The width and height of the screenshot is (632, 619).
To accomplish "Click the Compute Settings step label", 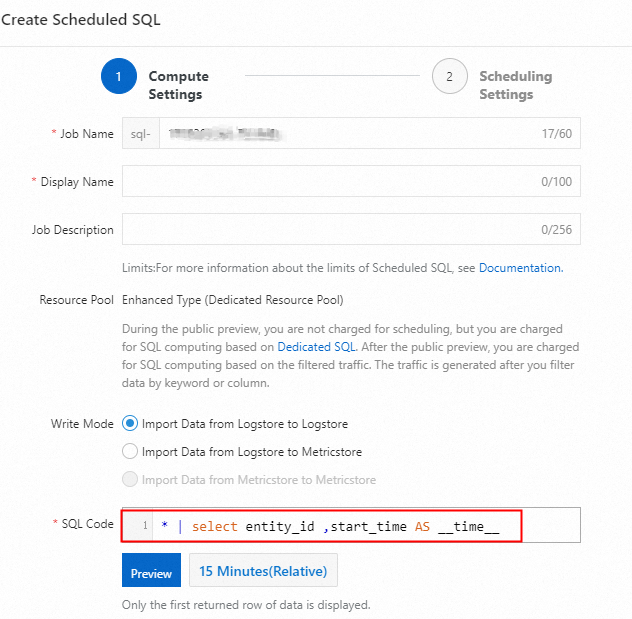I will tap(179, 85).
